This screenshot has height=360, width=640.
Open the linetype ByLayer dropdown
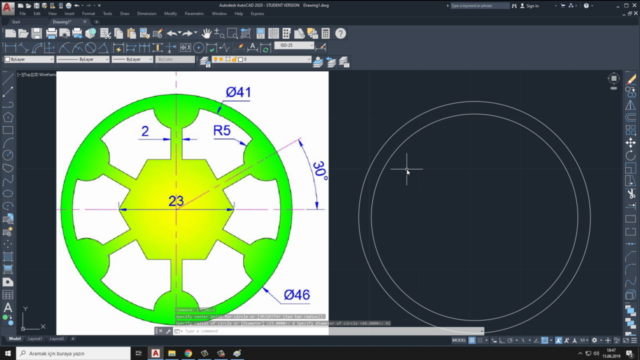[83, 60]
